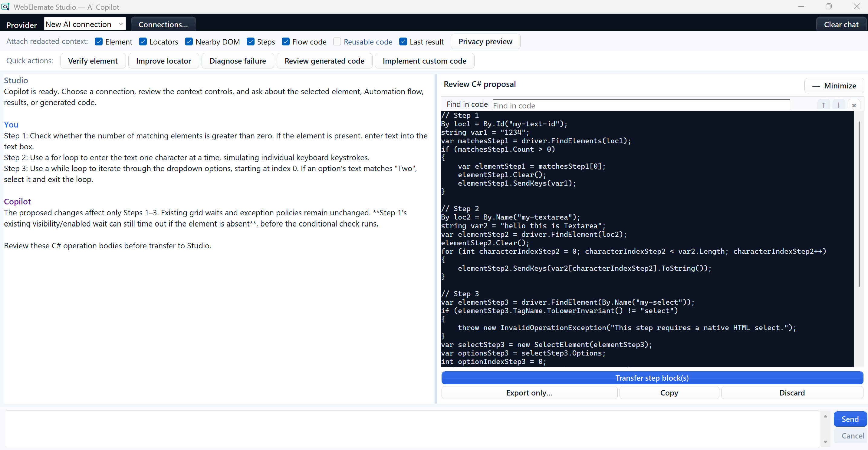Copy the proposed C# code

(669, 393)
